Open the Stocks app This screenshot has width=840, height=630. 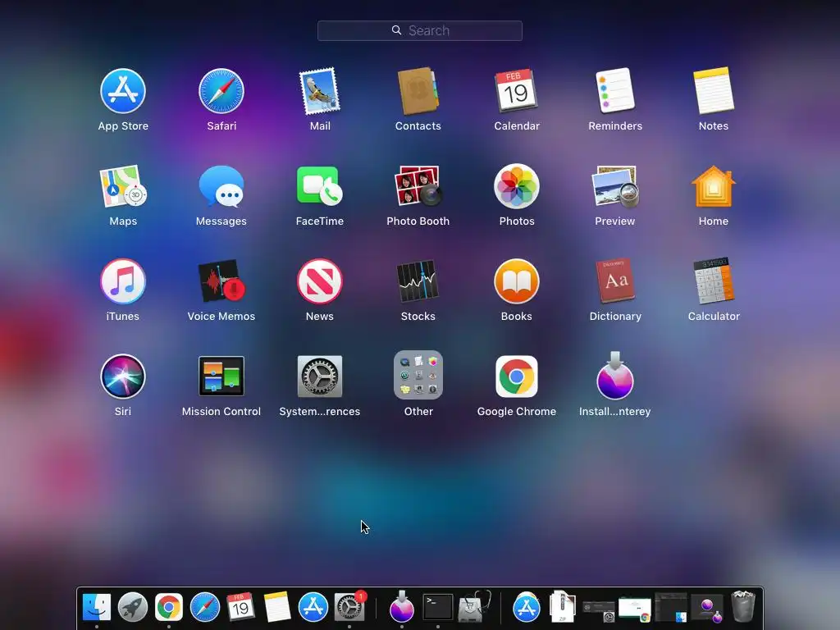point(418,282)
